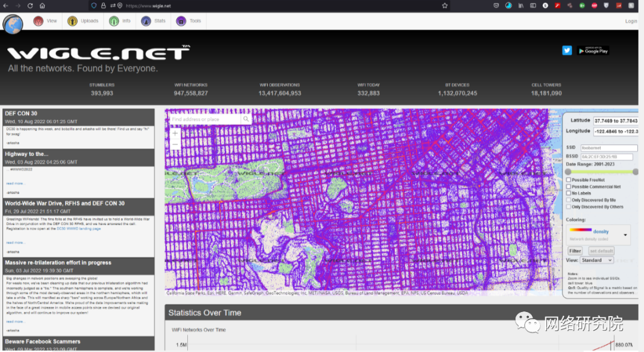
Task: Click the blue circular extension icon
Action: coord(509,6)
